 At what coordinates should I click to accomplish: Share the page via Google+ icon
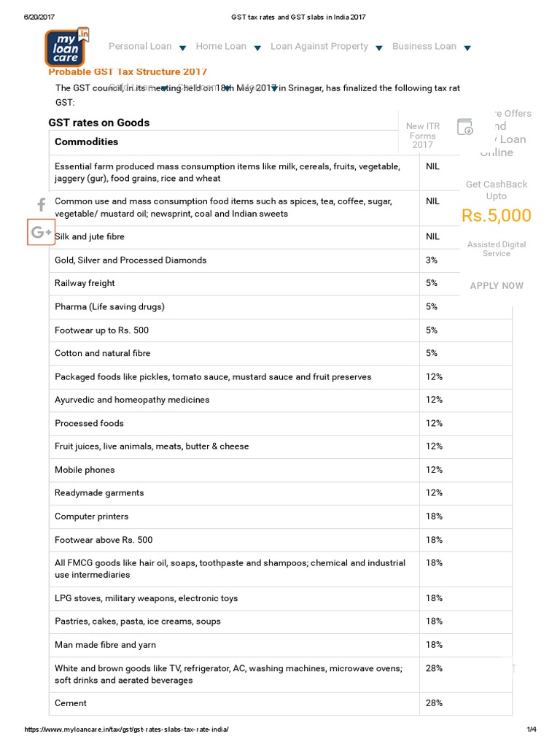coord(41,232)
